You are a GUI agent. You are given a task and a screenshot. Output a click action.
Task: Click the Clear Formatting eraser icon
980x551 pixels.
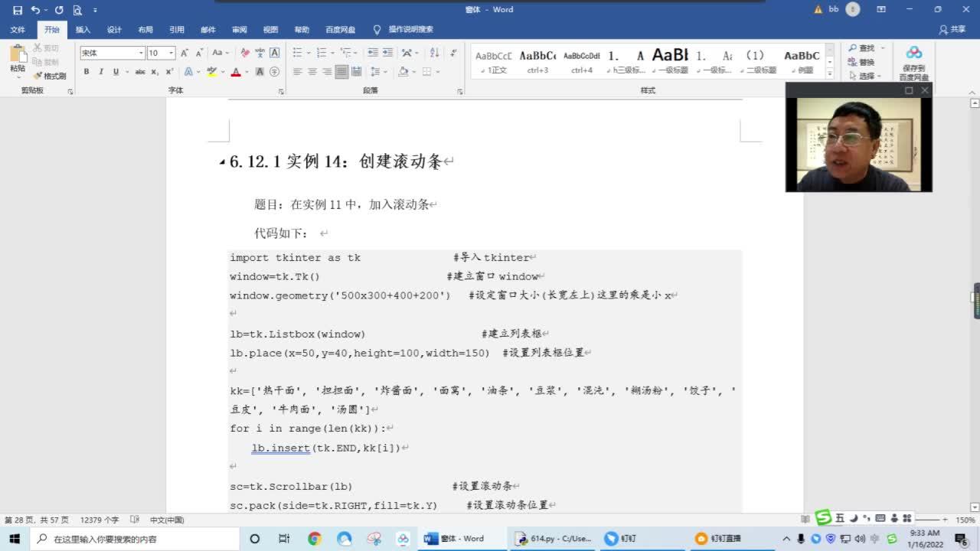[x=245, y=53]
